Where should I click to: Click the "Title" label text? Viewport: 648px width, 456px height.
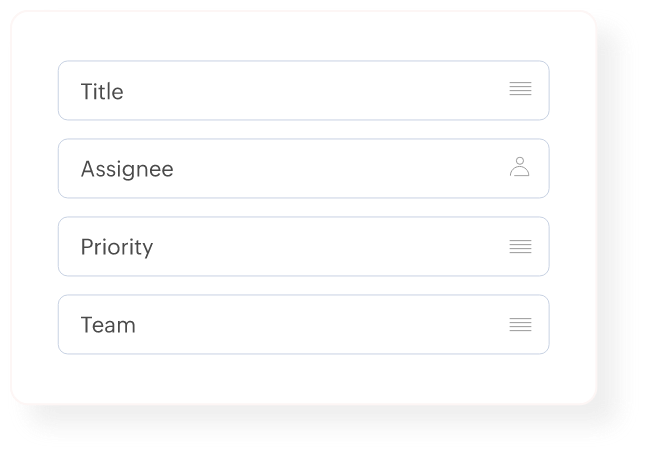pyautogui.click(x=102, y=91)
